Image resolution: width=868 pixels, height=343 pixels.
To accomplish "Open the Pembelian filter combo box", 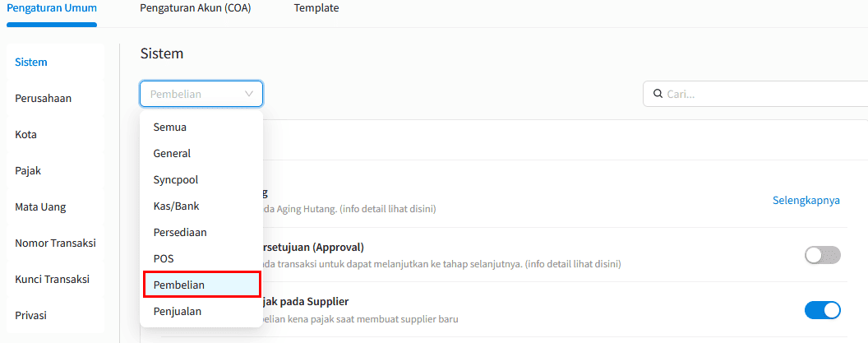I will [x=201, y=94].
